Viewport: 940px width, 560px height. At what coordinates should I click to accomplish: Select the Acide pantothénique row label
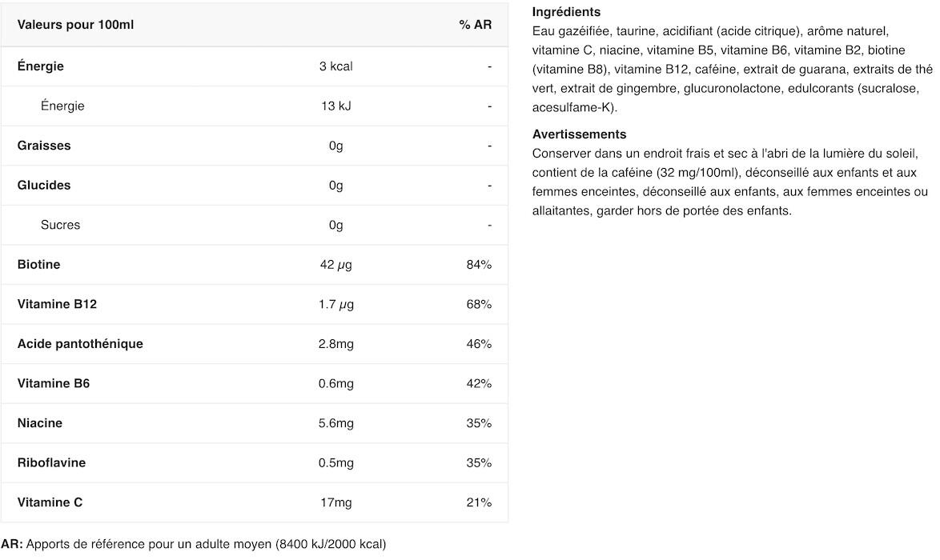(x=80, y=344)
